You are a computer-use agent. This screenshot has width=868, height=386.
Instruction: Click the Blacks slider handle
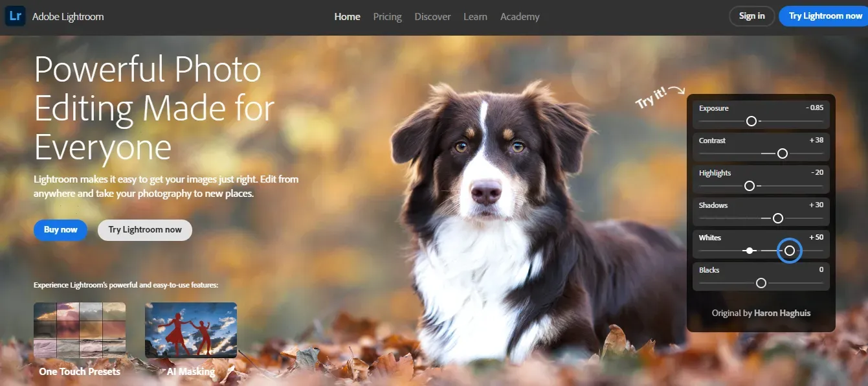pos(761,283)
